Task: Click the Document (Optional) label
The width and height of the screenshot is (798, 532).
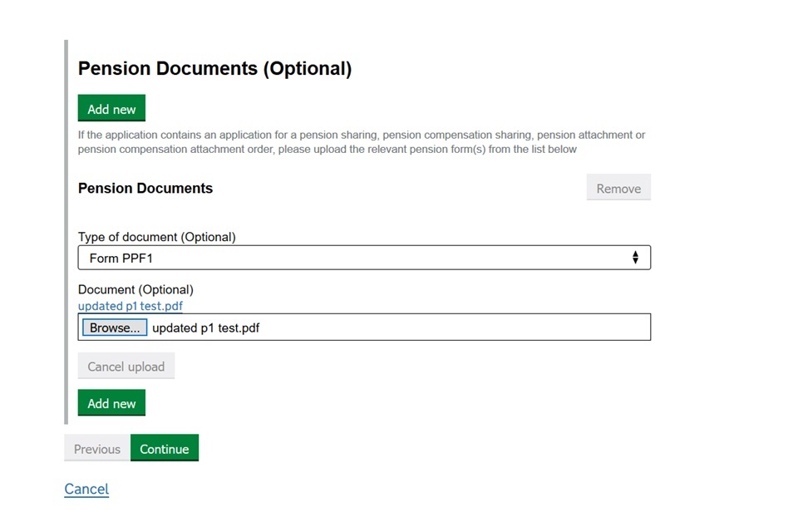Action: tap(135, 289)
